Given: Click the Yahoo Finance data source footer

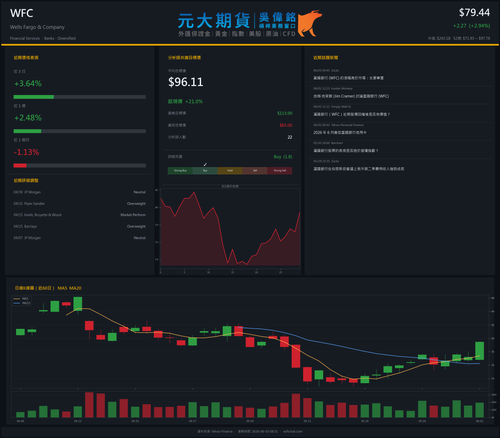Looking at the screenshot, I should [250, 431].
